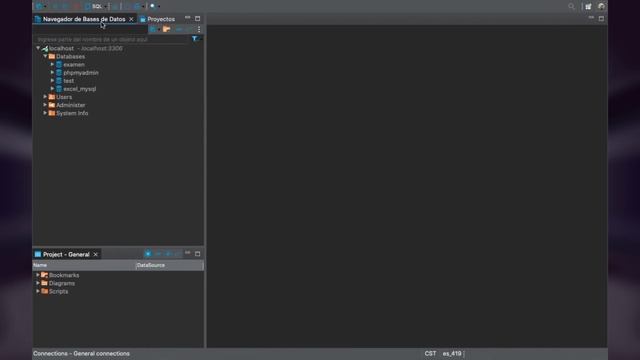Collapse the Databases folder
Screen dimensions: 640x360
[x=45, y=56]
